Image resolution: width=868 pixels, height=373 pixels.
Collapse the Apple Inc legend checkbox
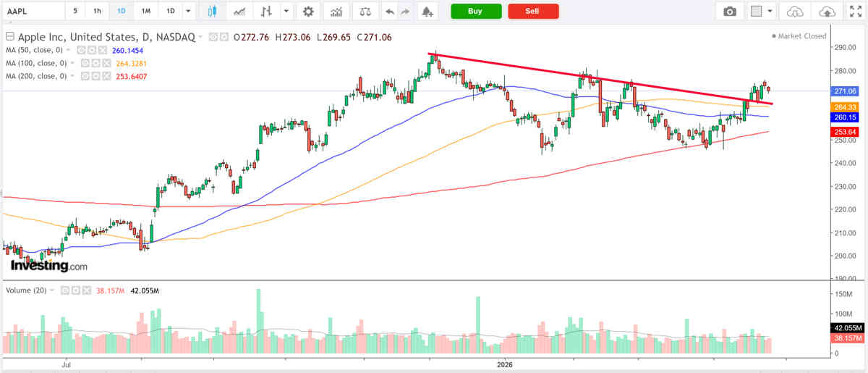[x=9, y=36]
